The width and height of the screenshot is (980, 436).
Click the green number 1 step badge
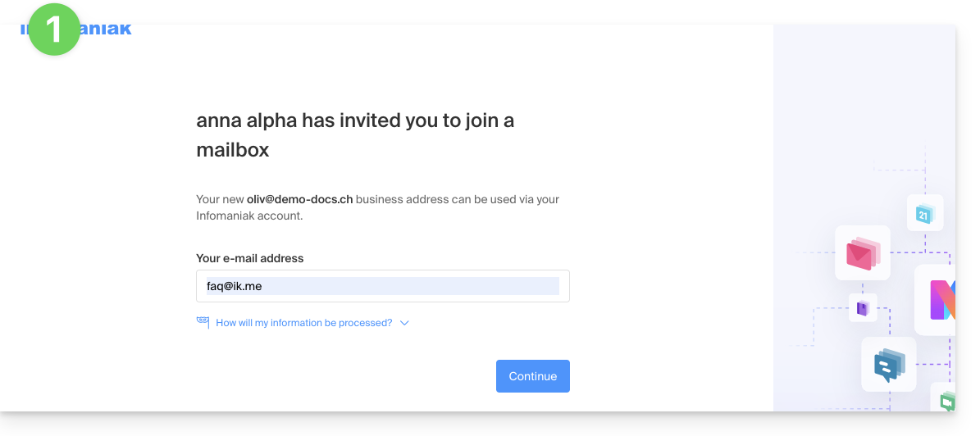coord(54,30)
